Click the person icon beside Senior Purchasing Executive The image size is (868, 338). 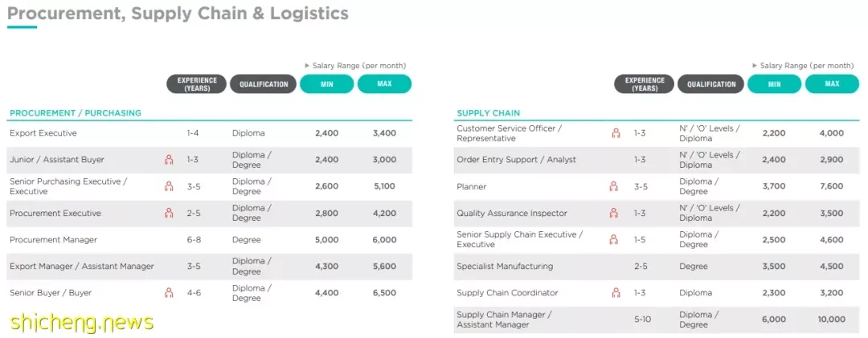[x=169, y=186]
